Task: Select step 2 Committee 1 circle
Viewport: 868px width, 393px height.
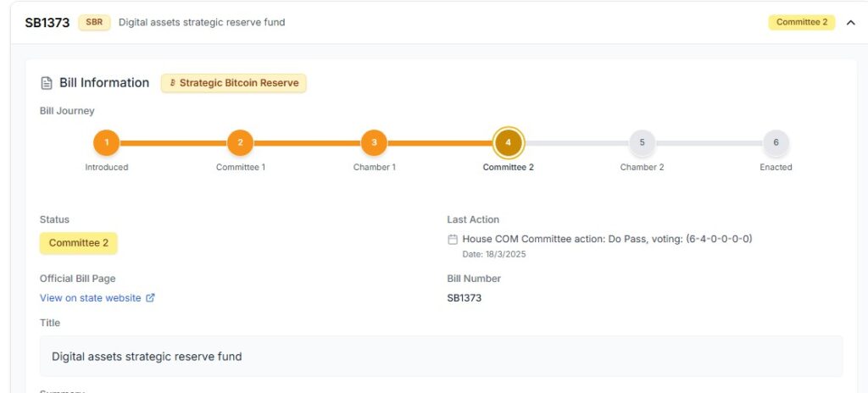Action: tap(240, 143)
